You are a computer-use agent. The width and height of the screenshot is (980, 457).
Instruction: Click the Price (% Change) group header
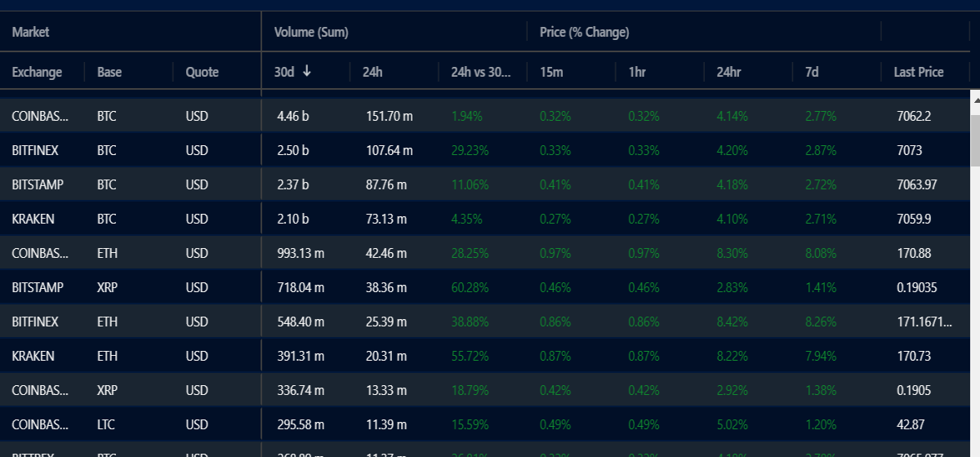coord(584,32)
